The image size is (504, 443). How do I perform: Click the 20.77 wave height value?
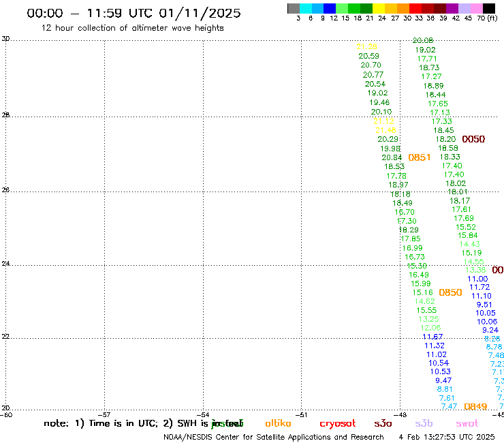pos(373,75)
